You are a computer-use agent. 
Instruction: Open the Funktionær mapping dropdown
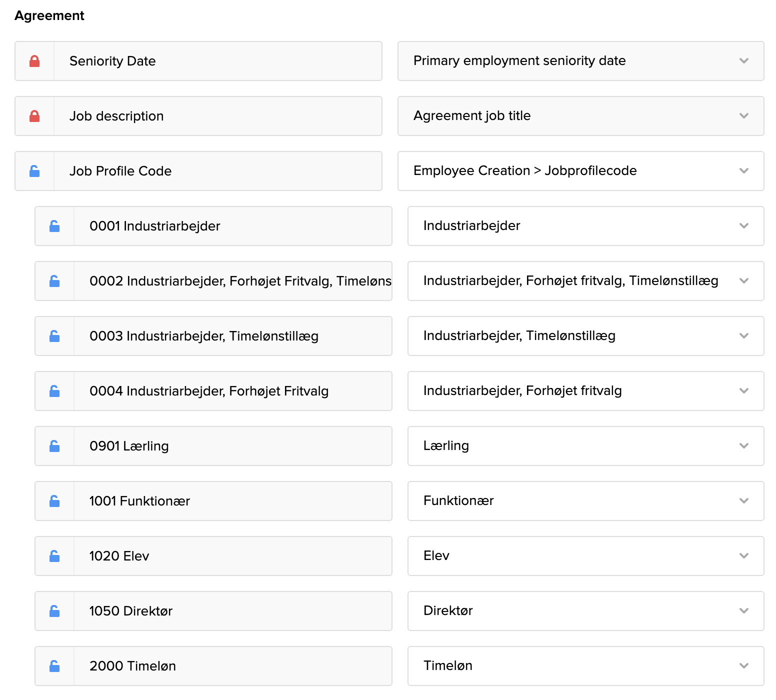(585, 501)
